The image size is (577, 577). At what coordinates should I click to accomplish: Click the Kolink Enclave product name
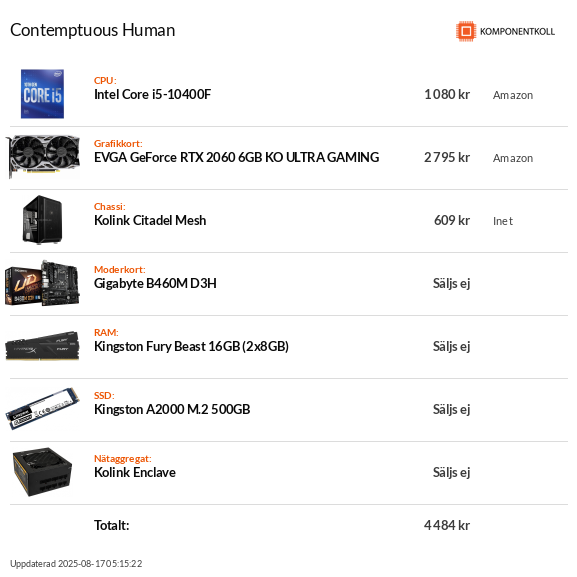[135, 472]
